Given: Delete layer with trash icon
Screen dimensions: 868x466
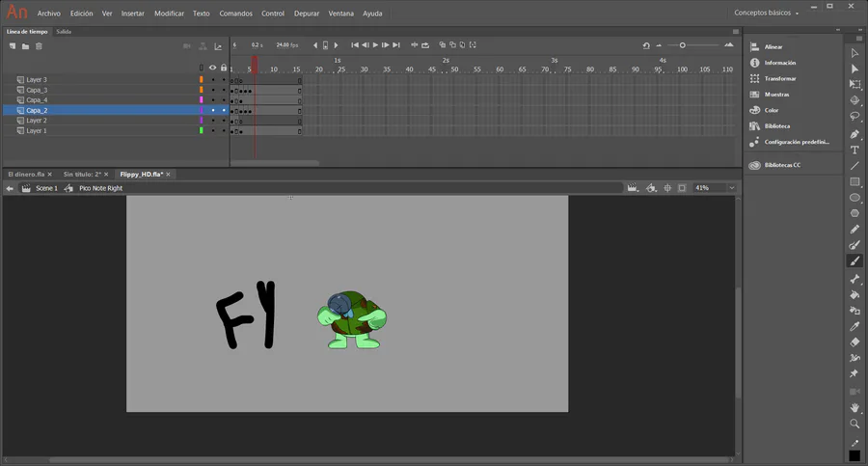Looking at the screenshot, I should [39, 46].
